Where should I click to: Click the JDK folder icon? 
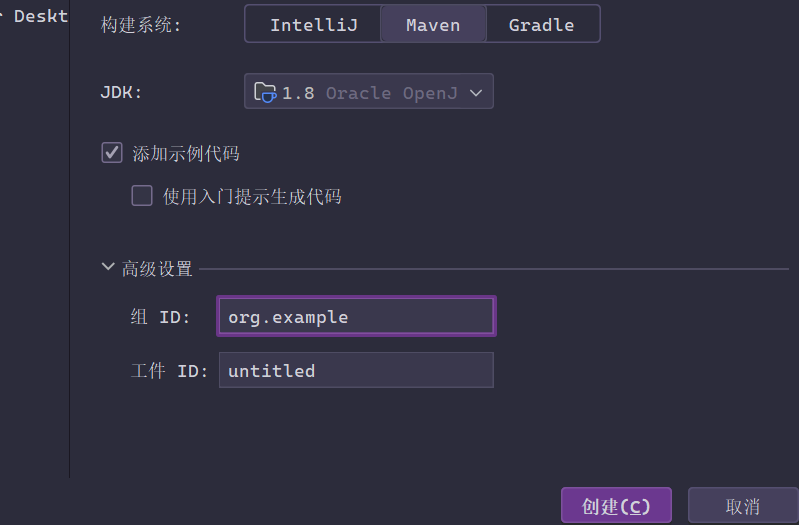tap(265, 93)
